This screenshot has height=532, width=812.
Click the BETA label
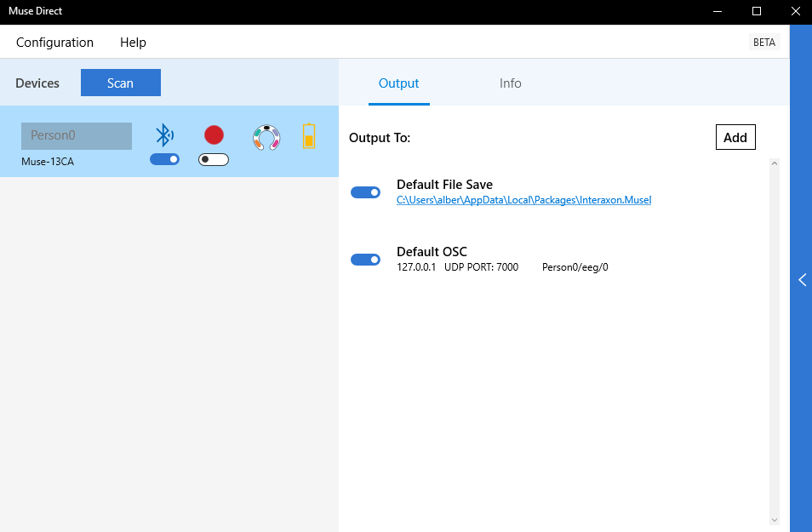pos(764,42)
